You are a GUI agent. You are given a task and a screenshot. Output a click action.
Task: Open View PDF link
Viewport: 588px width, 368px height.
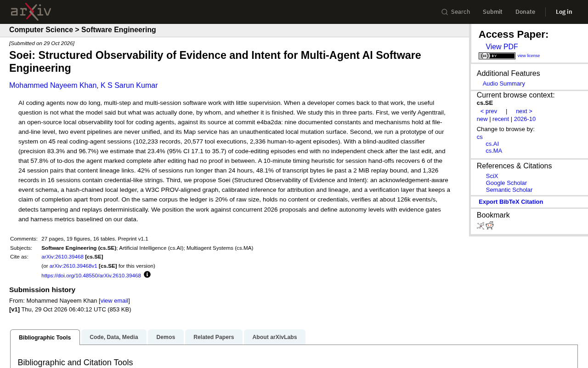(x=502, y=47)
